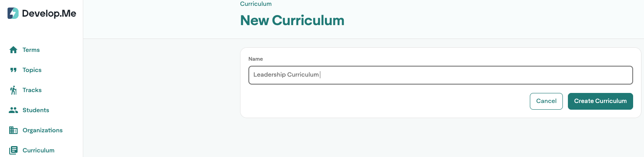
Task: Select the Organizations building icon
Action: [x=13, y=130]
